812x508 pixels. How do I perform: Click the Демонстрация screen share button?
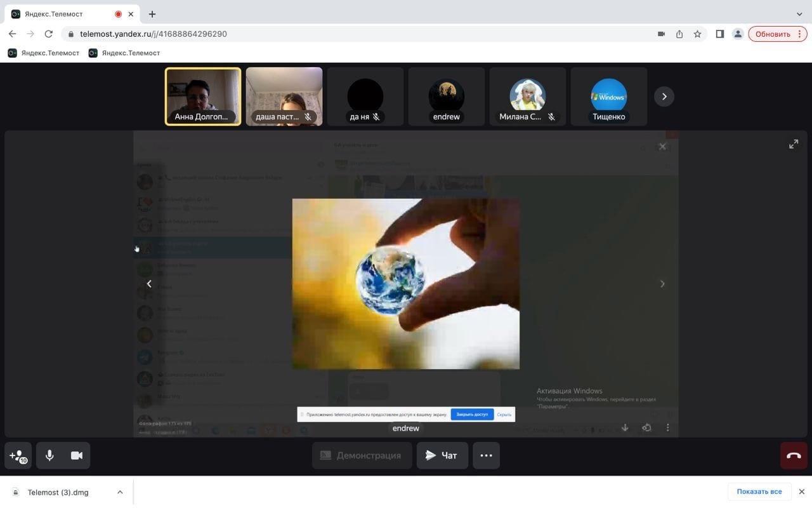[362, 455]
